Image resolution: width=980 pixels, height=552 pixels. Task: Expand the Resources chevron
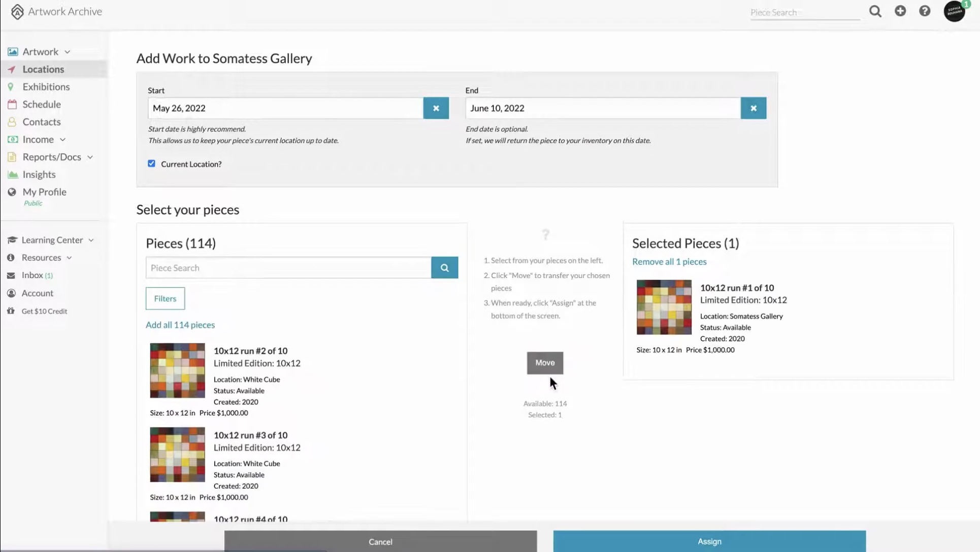click(69, 258)
